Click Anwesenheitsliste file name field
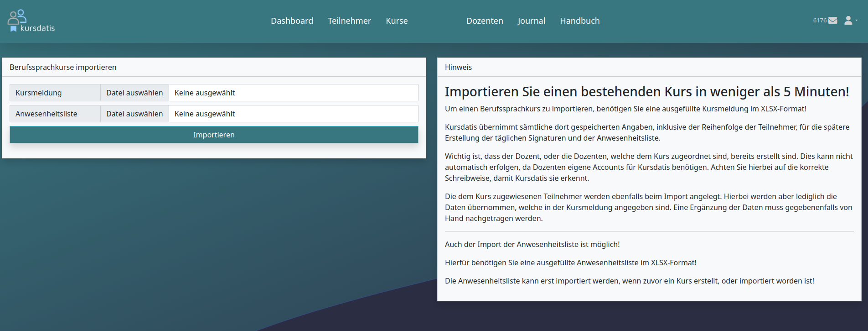 pos(293,114)
